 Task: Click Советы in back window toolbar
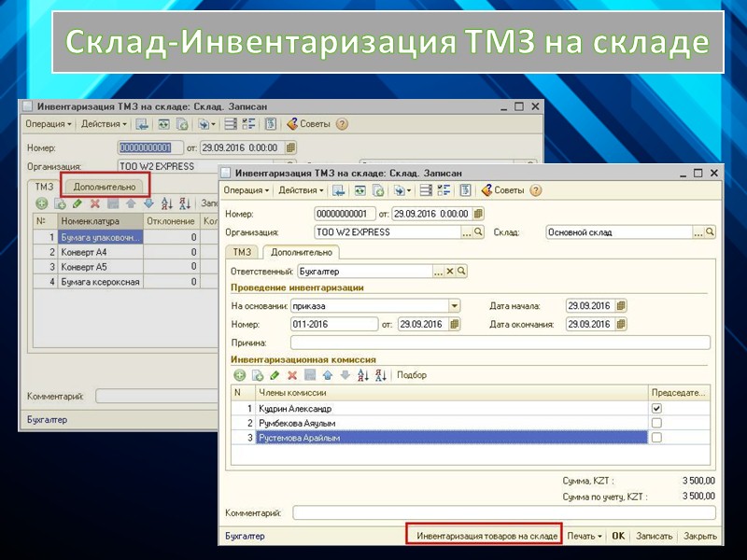309,124
